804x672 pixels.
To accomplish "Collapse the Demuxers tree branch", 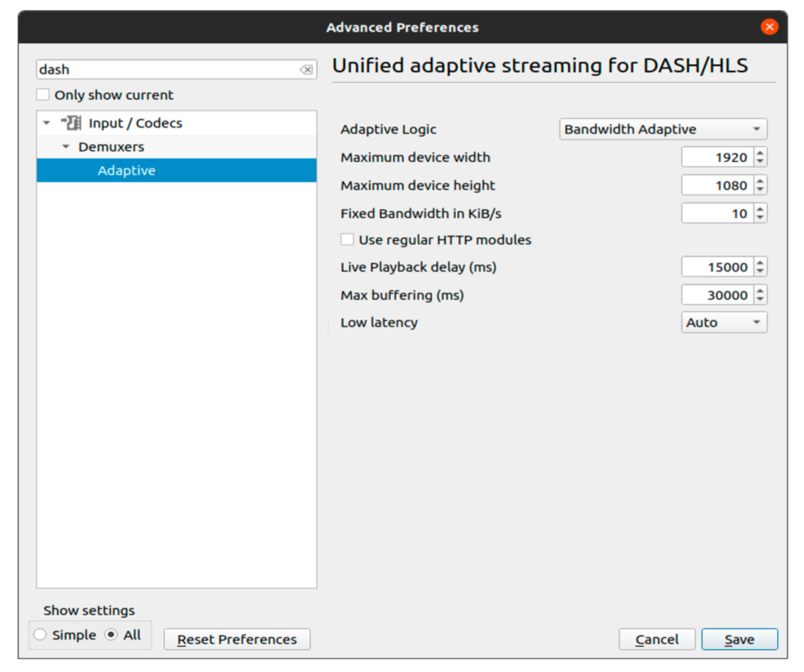I will (x=65, y=147).
